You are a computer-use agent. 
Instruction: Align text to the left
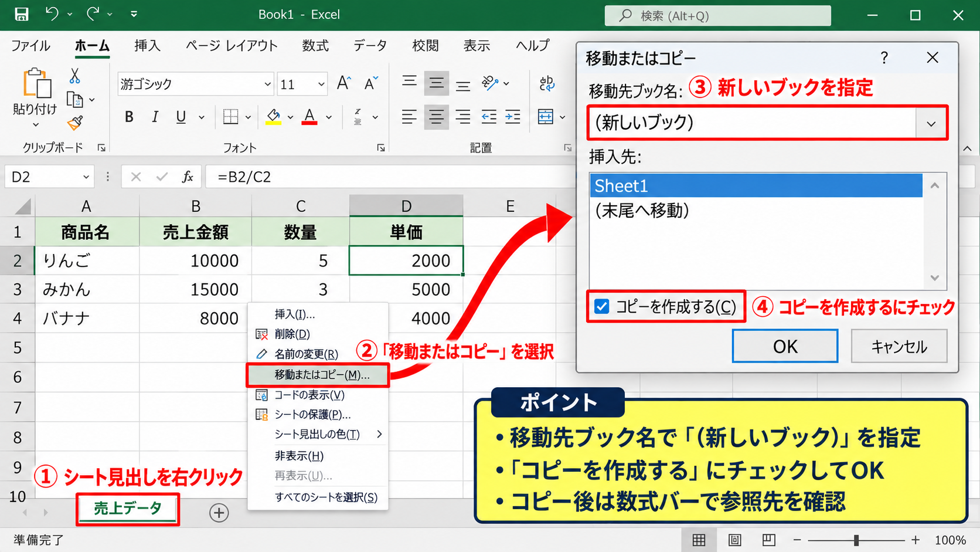coord(409,117)
